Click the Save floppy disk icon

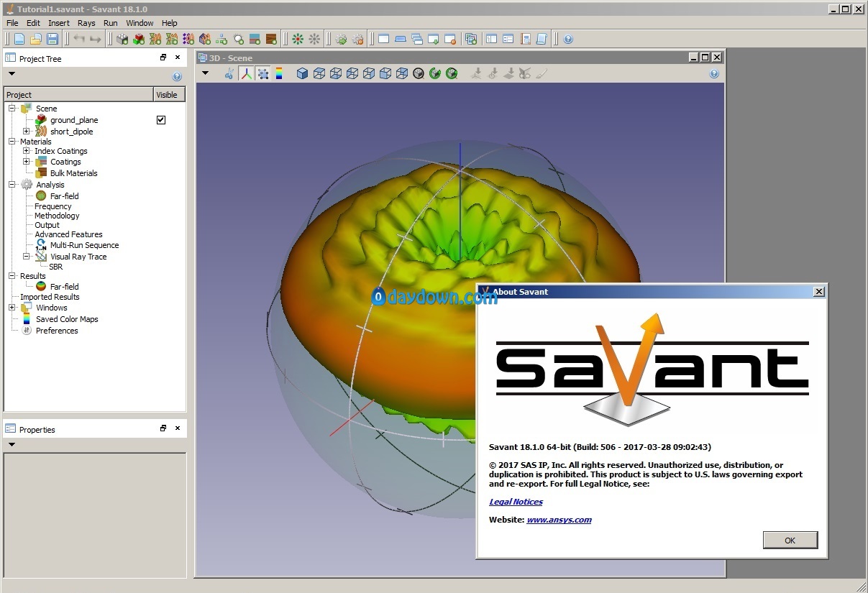pyautogui.click(x=52, y=40)
